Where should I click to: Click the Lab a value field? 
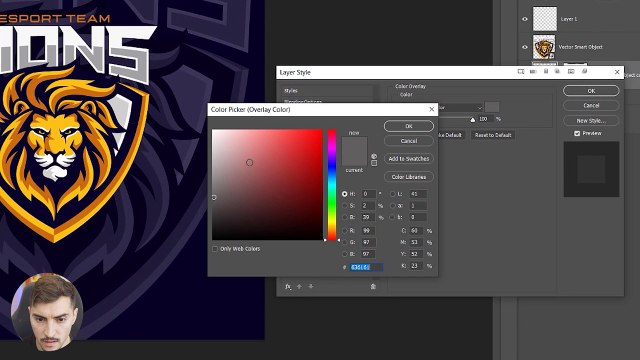(418, 206)
